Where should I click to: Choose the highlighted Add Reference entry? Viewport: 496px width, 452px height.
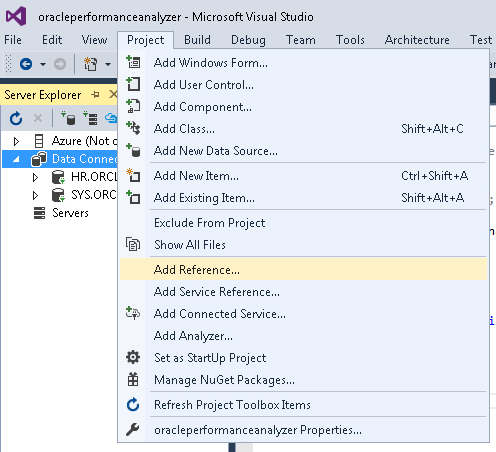tap(303, 270)
